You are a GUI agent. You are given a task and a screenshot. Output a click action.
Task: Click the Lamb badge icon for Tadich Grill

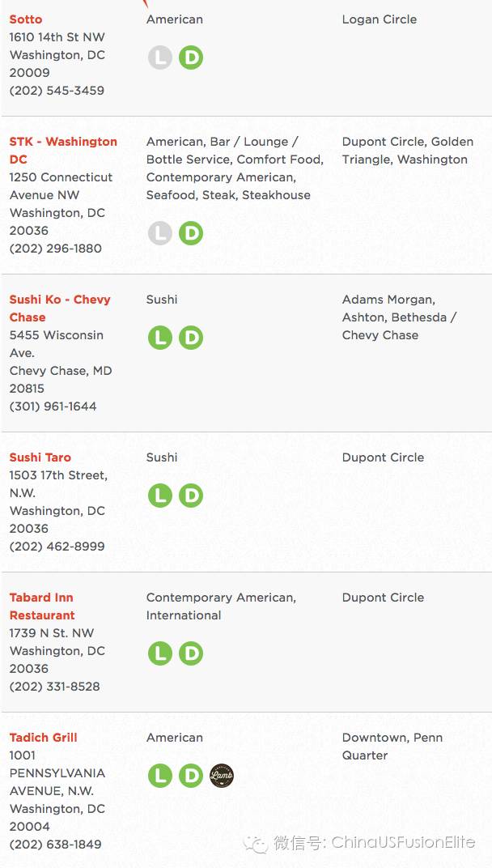[x=222, y=776]
